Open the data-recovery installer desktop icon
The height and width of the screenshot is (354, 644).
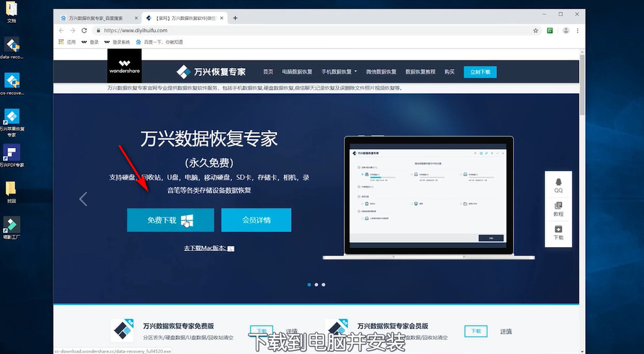point(12,48)
